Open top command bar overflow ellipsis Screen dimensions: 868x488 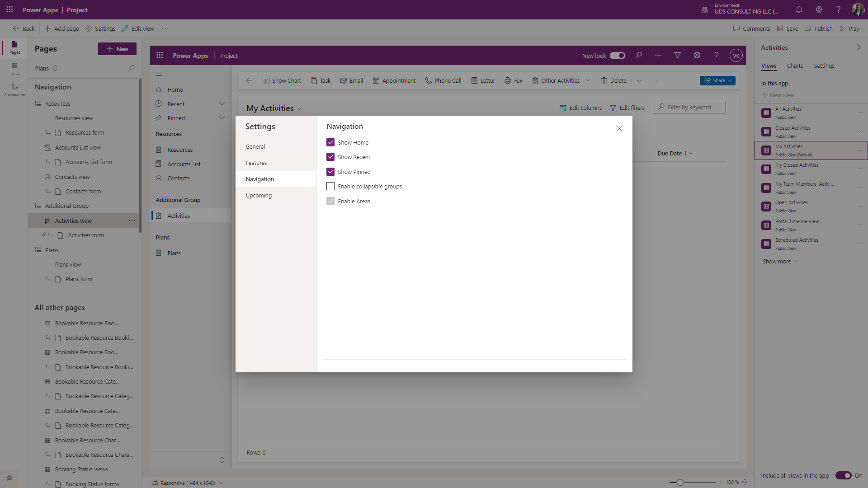tap(165, 28)
